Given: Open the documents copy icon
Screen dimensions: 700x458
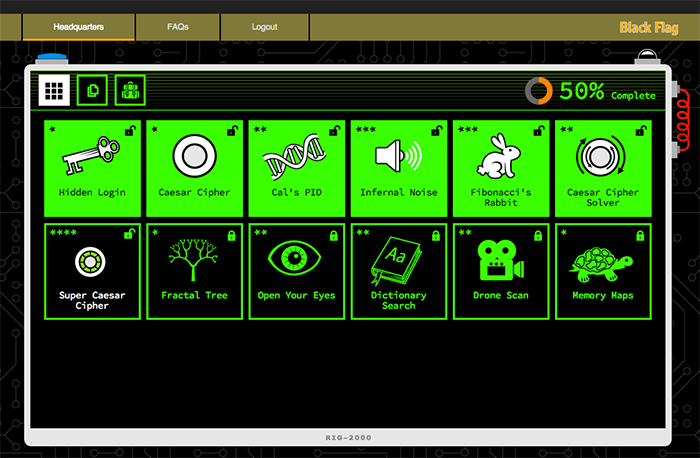Looking at the screenshot, I should (92, 90).
